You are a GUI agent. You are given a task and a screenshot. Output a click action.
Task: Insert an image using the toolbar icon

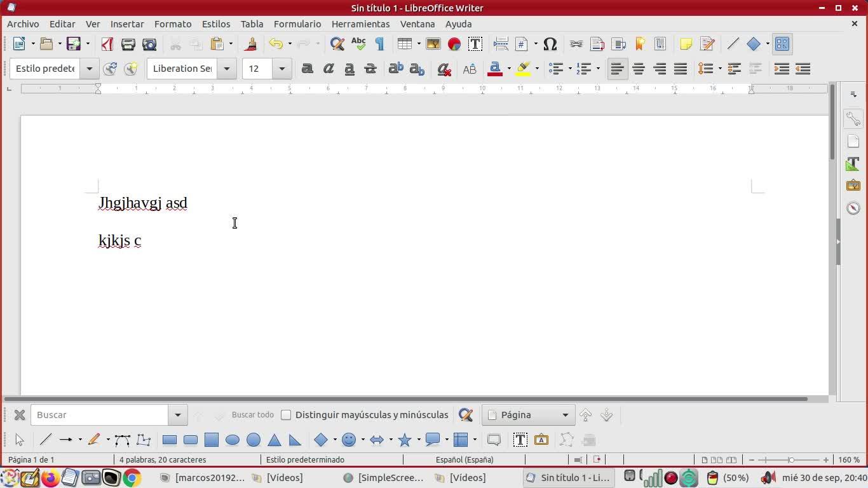tap(433, 44)
